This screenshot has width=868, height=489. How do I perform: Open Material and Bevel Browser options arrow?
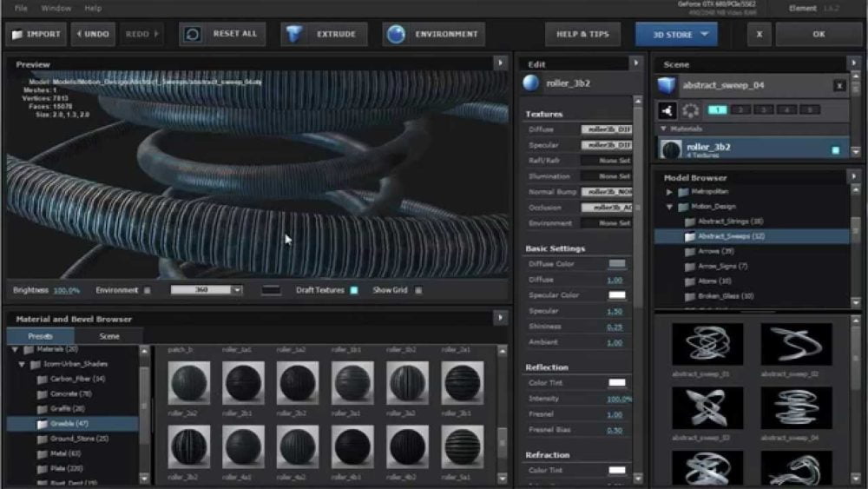[x=501, y=318]
